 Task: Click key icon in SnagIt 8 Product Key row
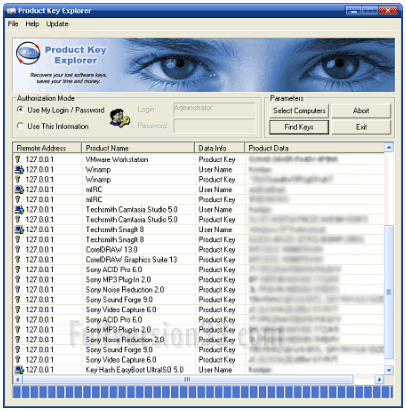18,240
